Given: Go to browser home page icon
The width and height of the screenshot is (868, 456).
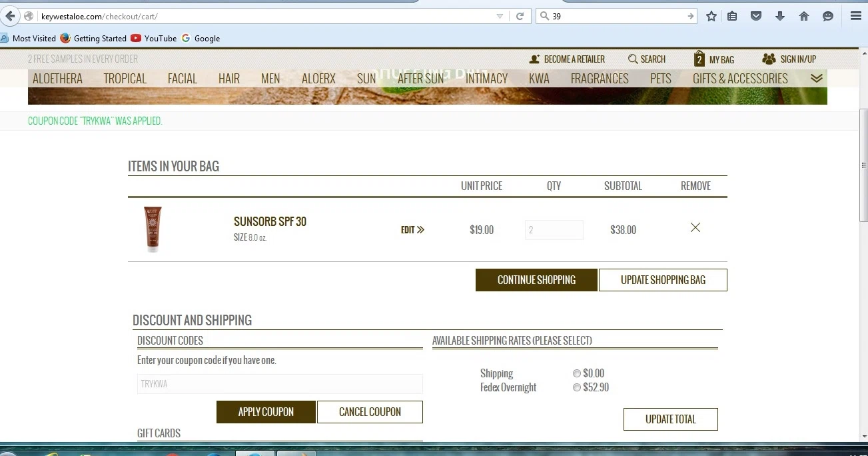Looking at the screenshot, I should pos(804,16).
